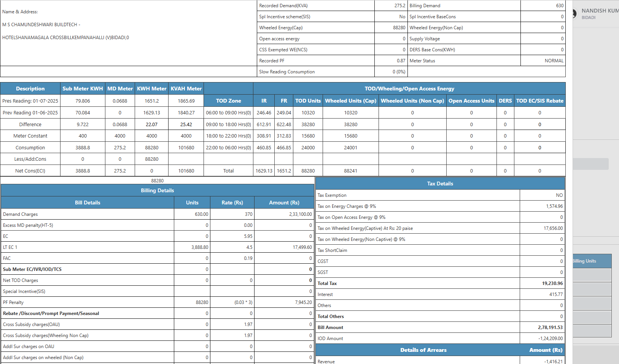
Task: Select the name 'M S CHAMUNDESHWARI BUILDTECH'
Action: click(40, 25)
